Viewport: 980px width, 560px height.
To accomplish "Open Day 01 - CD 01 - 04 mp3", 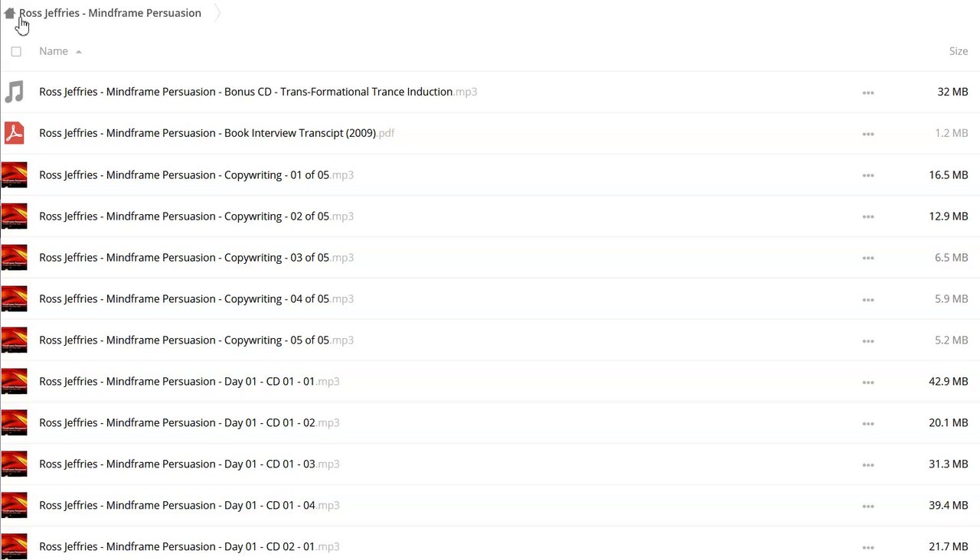I will coord(189,505).
